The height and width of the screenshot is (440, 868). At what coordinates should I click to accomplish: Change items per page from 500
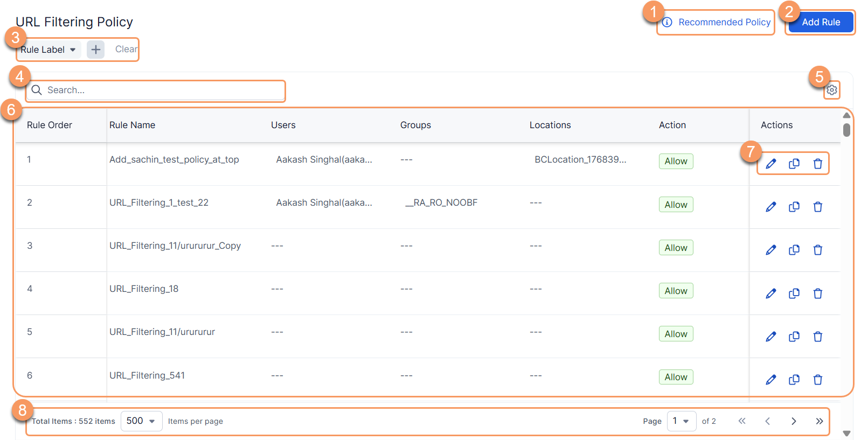pyautogui.click(x=141, y=421)
